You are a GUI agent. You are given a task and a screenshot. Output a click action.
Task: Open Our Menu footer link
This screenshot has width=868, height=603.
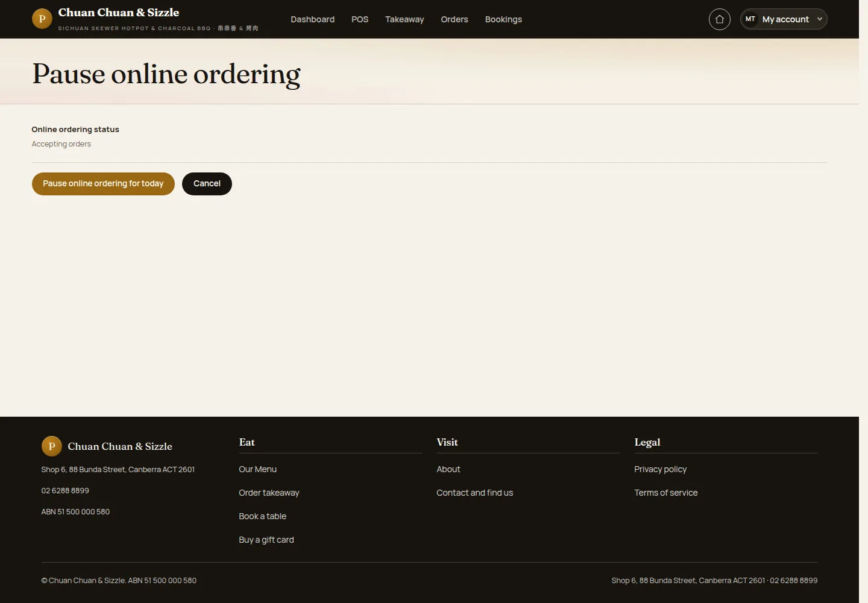tap(257, 469)
